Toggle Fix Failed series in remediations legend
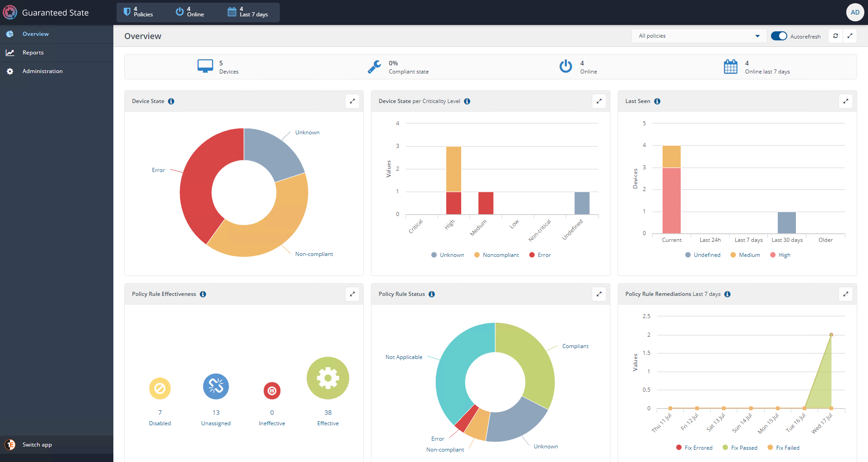 (x=783, y=448)
